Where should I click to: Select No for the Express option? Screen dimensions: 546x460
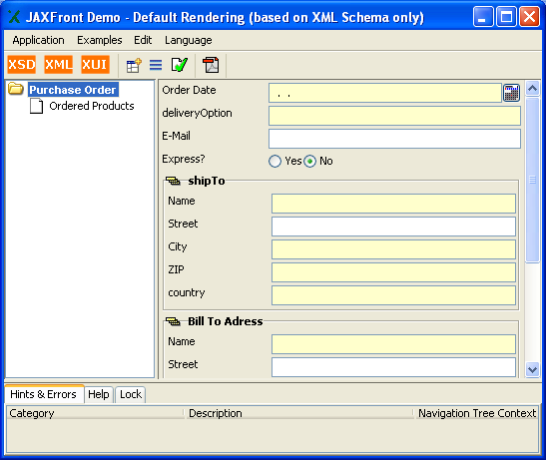pyautogui.click(x=310, y=161)
